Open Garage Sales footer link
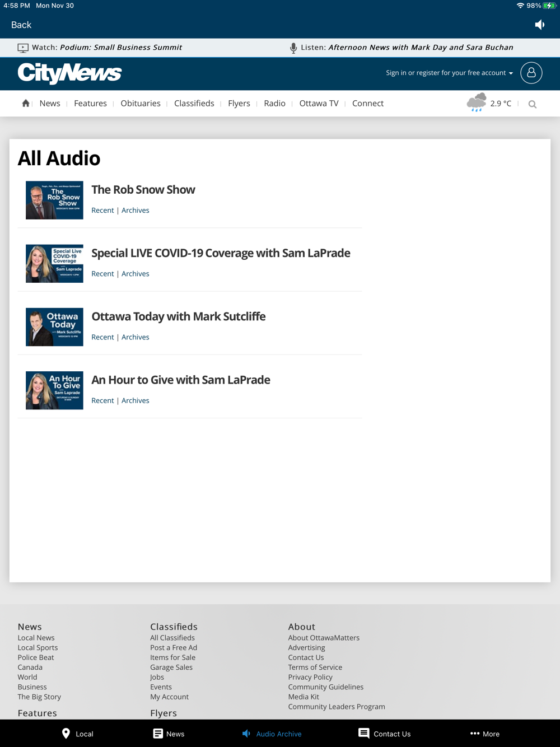The image size is (560, 747). point(171,667)
